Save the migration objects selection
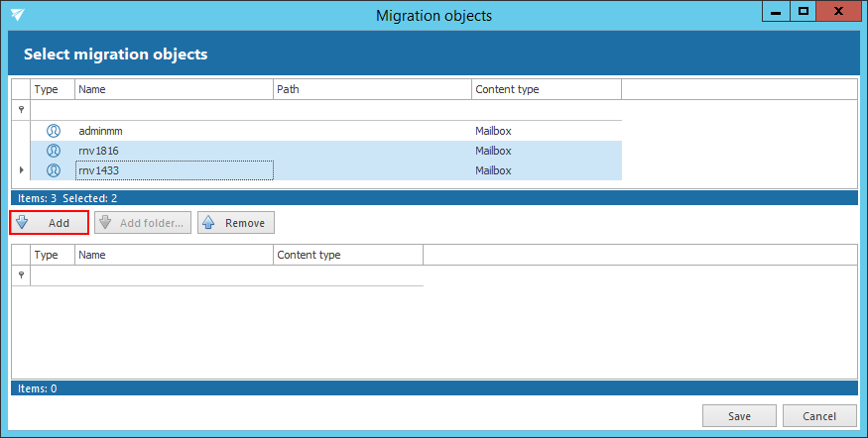Image resolution: width=868 pixels, height=438 pixels. tap(739, 415)
